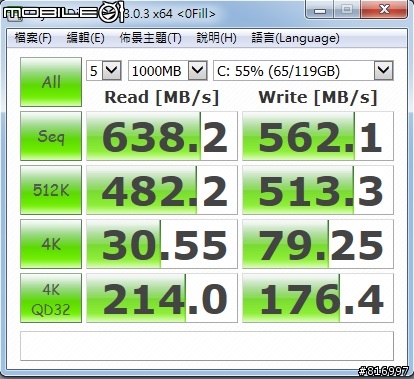414x379 pixels.
Task: Click the empty comment field at bottom
Action: point(207,346)
